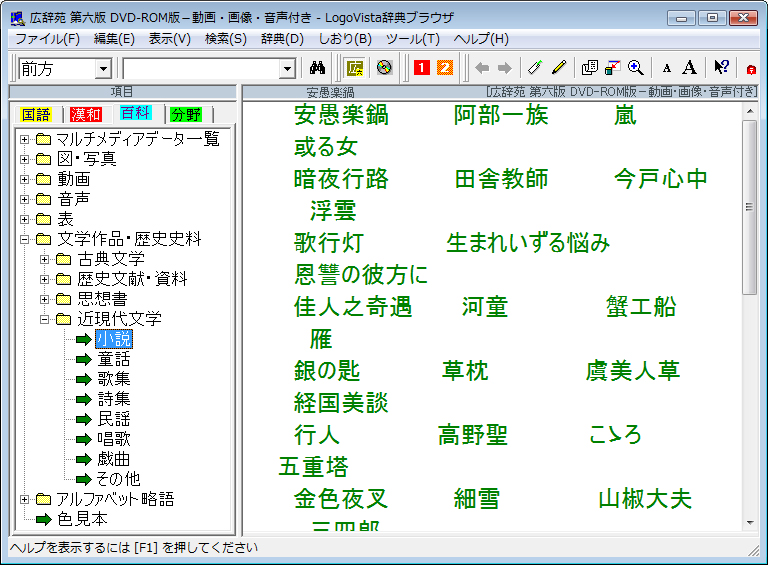Select the yellow pencil tool icon
The width and height of the screenshot is (768, 565).
559,68
